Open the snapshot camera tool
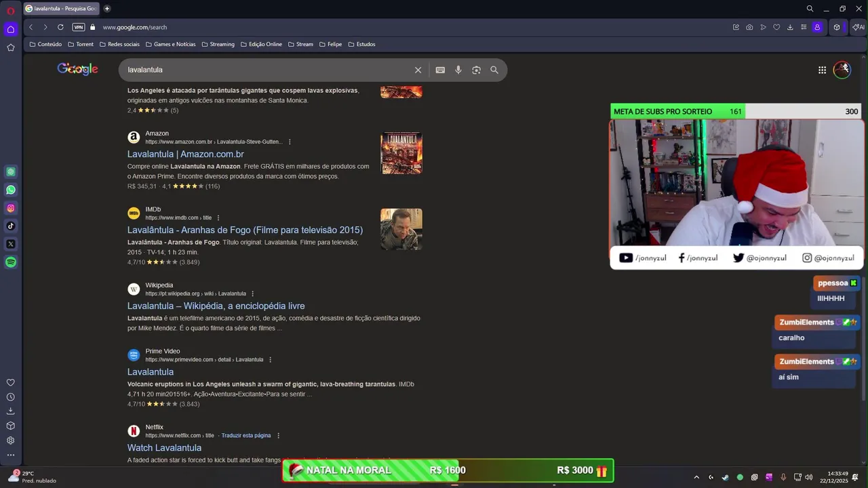Screen dimensions: 868x488 tap(749, 27)
